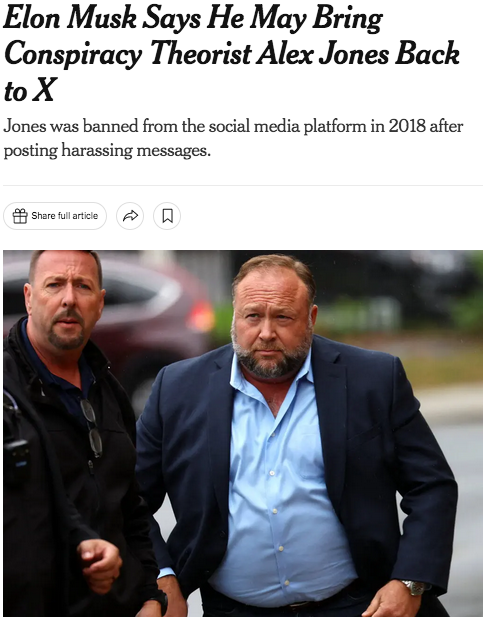The height and width of the screenshot is (617, 486).
Task: Click the words "harassing messages" in summary
Action: (136, 151)
